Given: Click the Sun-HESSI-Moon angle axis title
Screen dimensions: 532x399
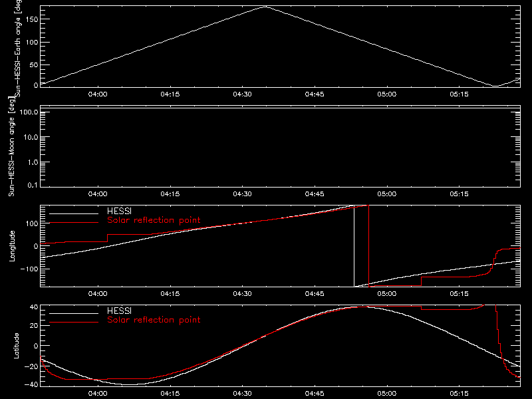Looking at the screenshot, I should [x=11, y=146].
